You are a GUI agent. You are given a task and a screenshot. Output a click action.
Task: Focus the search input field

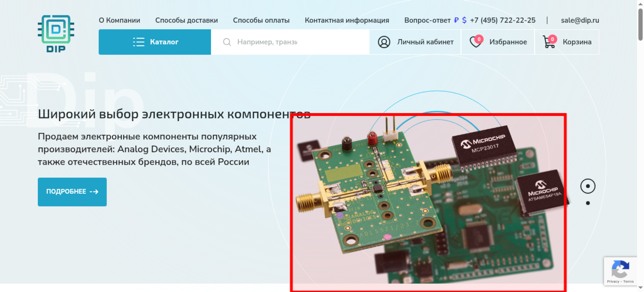tap(290, 42)
